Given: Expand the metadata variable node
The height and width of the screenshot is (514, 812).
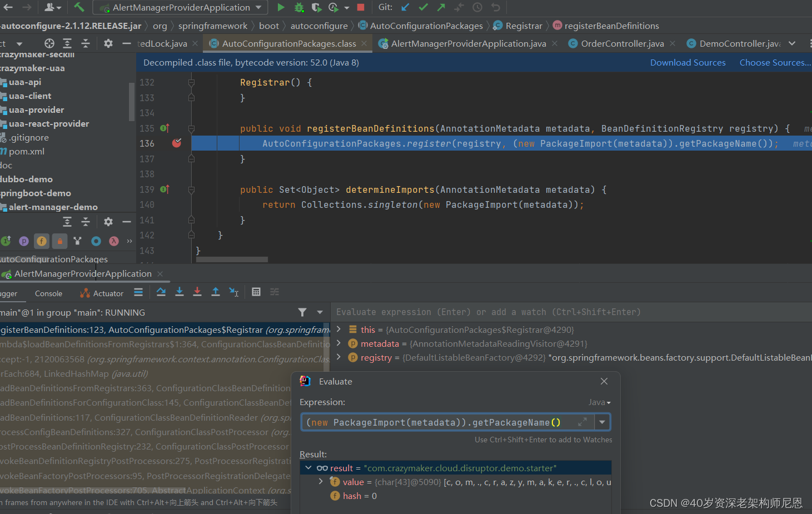Looking at the screenshot, I should (338, 343).
